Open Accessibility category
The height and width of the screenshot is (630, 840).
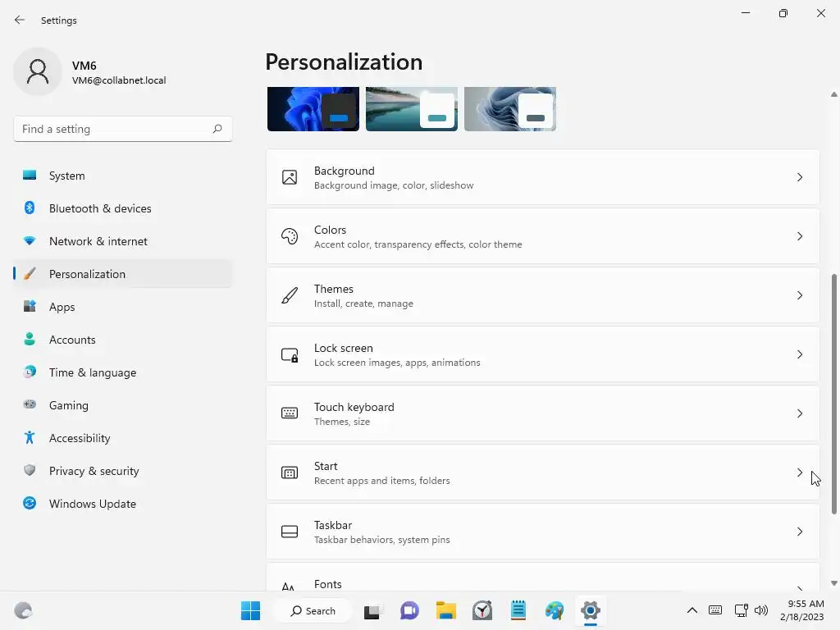[x=123, y=438]
